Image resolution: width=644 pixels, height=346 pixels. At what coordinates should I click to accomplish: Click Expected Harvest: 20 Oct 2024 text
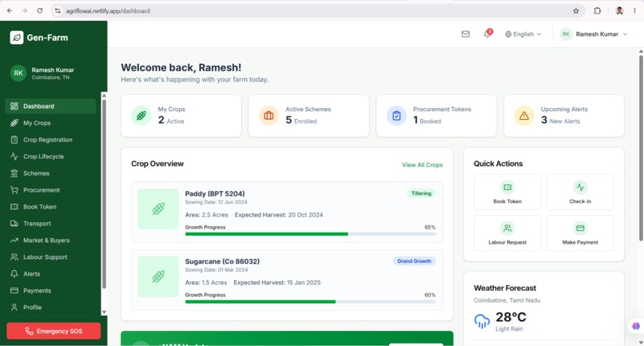[279, 215]
